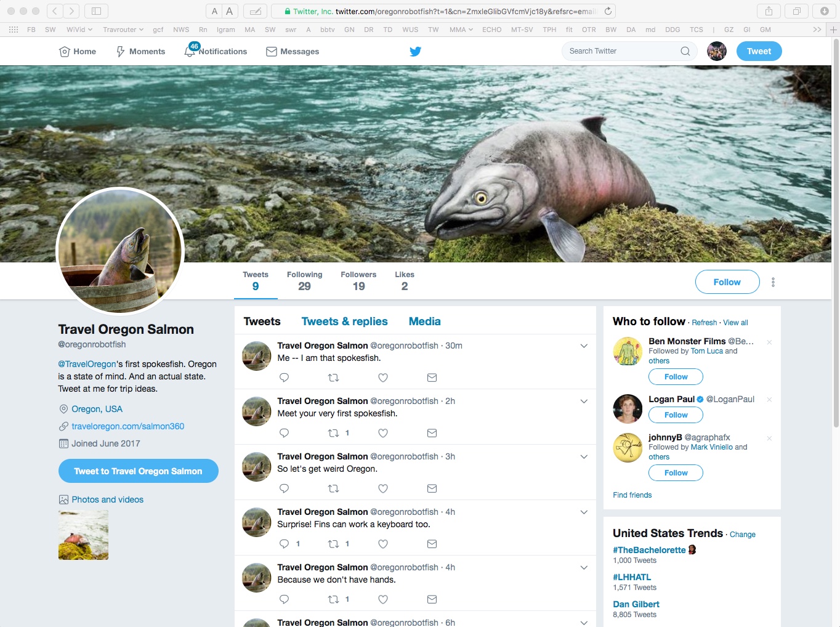Like "Because we don't have hands" tweet

[383, 599]
